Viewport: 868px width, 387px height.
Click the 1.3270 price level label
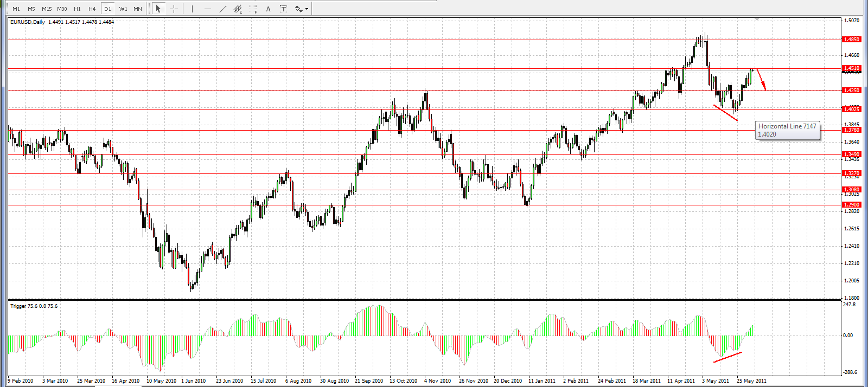[x=851, y=173]
